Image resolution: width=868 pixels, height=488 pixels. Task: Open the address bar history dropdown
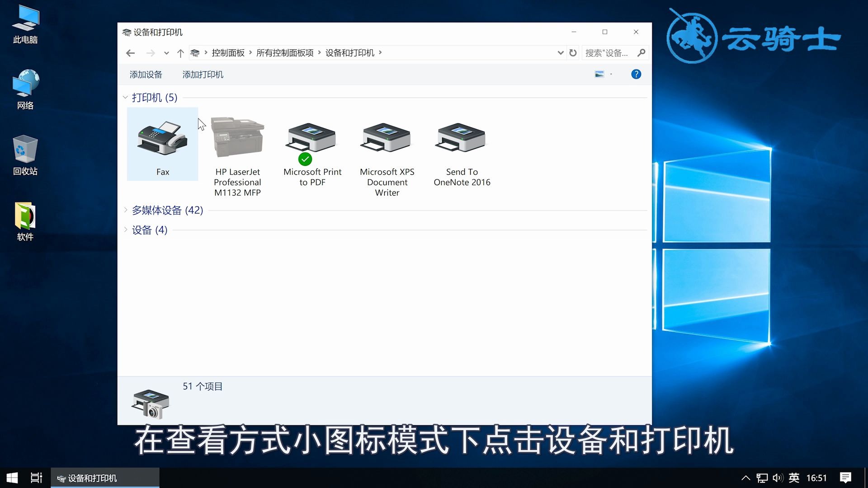561,52
